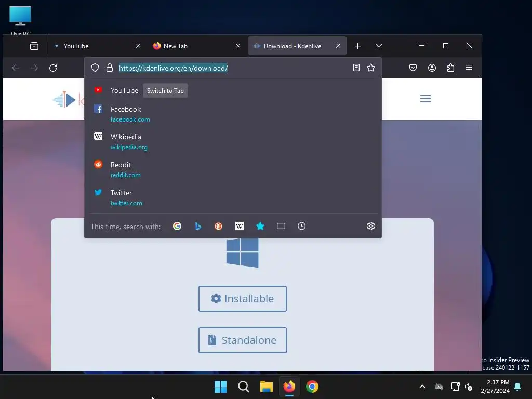
Task: Open search settings gear icon
Action: pos(371,226)
